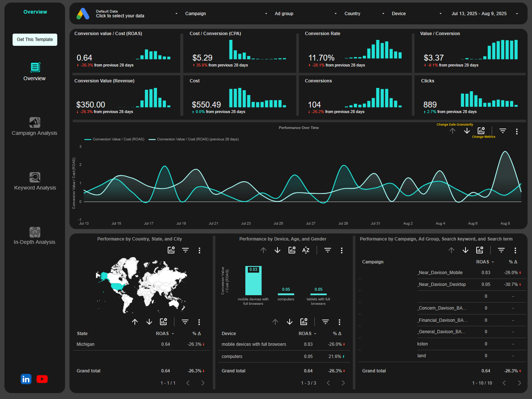
Task: Click the filter icon on the Campaign table
Action: click(501, 250)
